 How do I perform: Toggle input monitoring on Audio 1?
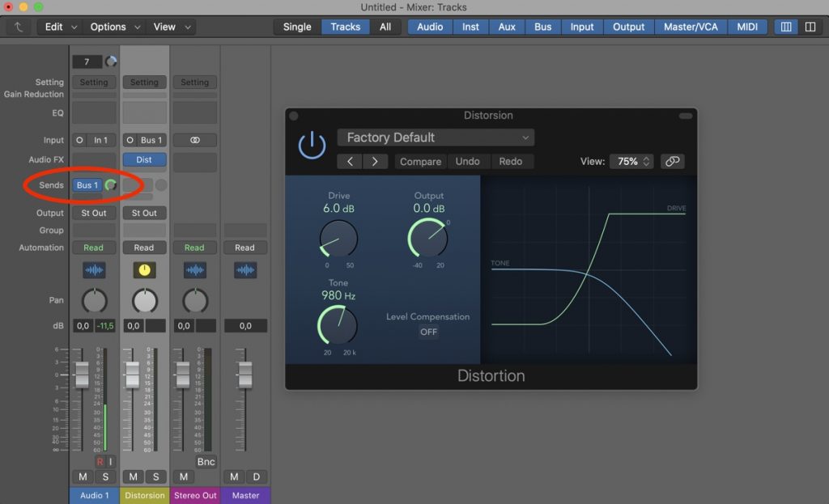(110, 462)
